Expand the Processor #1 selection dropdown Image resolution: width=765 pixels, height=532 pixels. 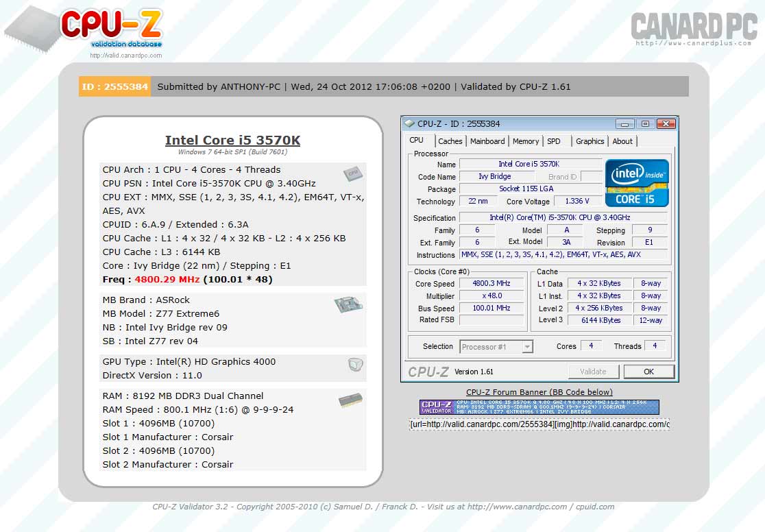tap(527, 346)
